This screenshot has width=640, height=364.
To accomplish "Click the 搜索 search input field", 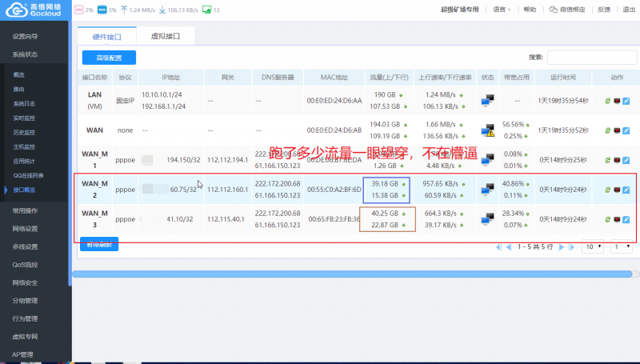I will click(x=590, y=58).
